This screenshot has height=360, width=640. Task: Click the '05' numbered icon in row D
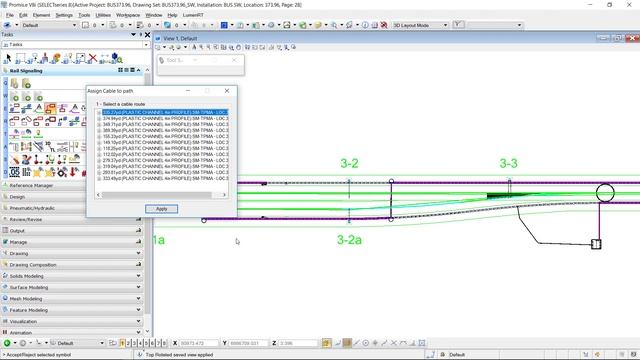click(x=14, y=172)
